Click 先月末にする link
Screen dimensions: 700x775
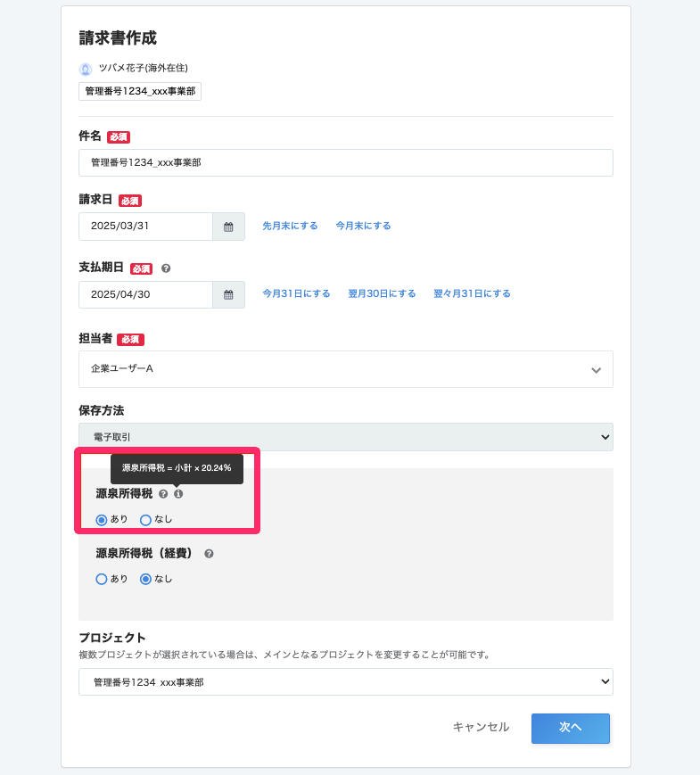coord(290,226)
